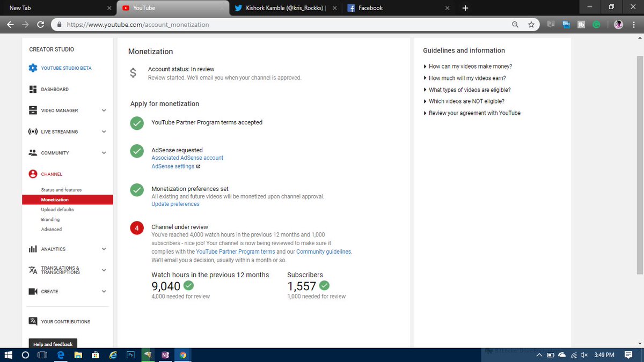The image size is (644, 362).
Task: Close the YouTube tab
Action: (x=221, y=8)
